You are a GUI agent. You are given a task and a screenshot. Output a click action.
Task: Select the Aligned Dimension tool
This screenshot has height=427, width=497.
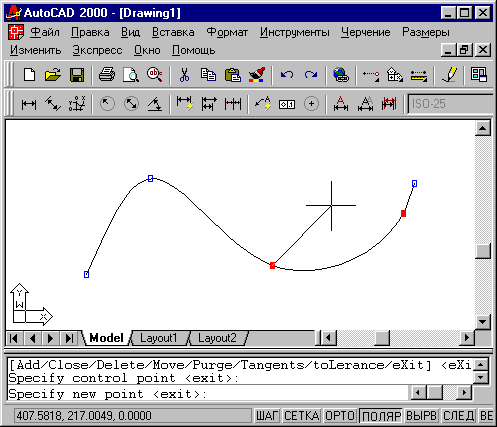click(53, 104)
